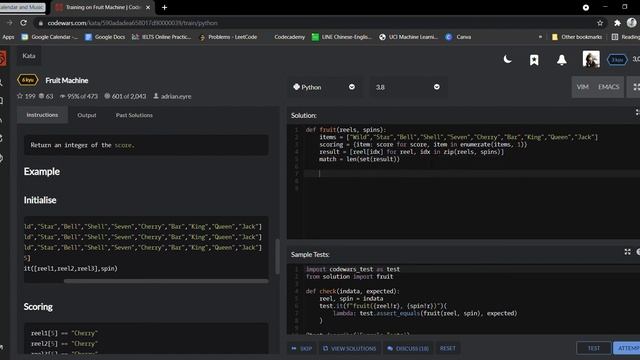This screenshot has height=360, width=640.
Task: Click the RESET button
Action: pos(448,348)
